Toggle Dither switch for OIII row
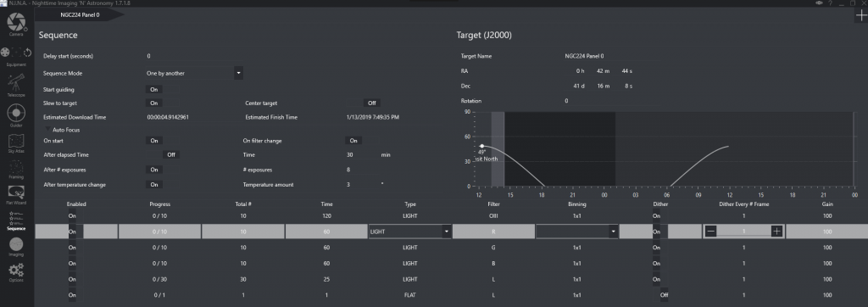 (660, 215)
